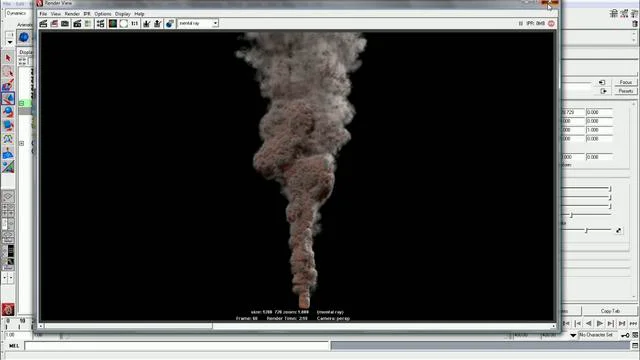Click the MEL command line input field
Screen dimensions: 640x360
tap(177, 346)
